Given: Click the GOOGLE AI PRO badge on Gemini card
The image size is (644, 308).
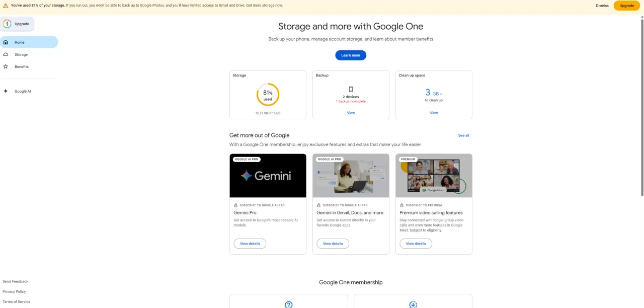Looking at the screenshot, I should 247,159.
